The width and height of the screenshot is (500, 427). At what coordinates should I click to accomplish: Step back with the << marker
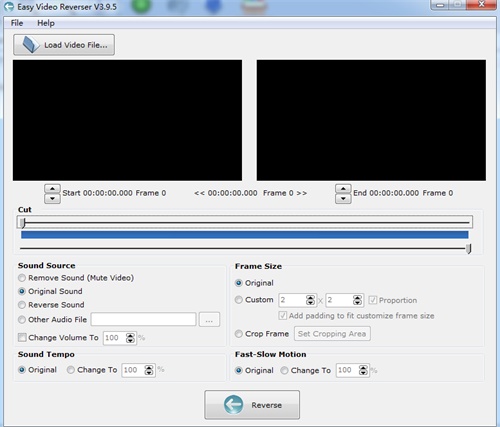coord(199,193)
